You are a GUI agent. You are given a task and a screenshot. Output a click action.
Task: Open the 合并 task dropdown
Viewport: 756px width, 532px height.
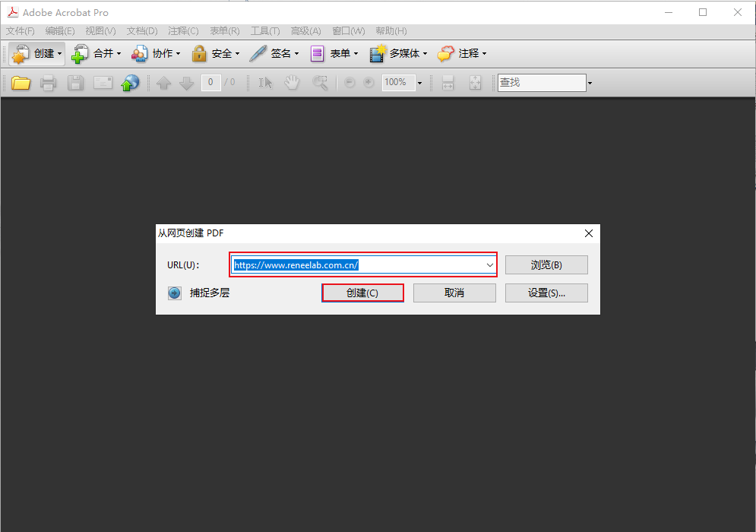tap(96, 53)
